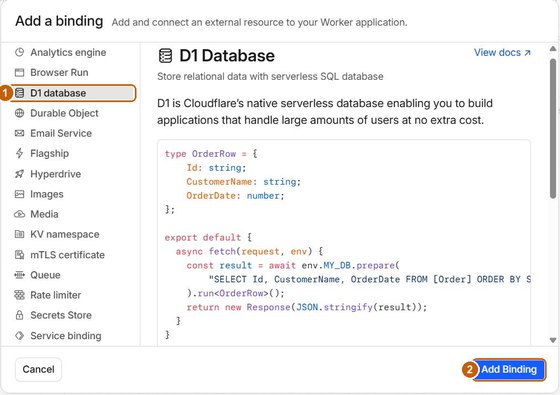Click the D1 database stack icon in sidebar
The width and height of the screenshot is (560, 395).
[x=19, y=93]
